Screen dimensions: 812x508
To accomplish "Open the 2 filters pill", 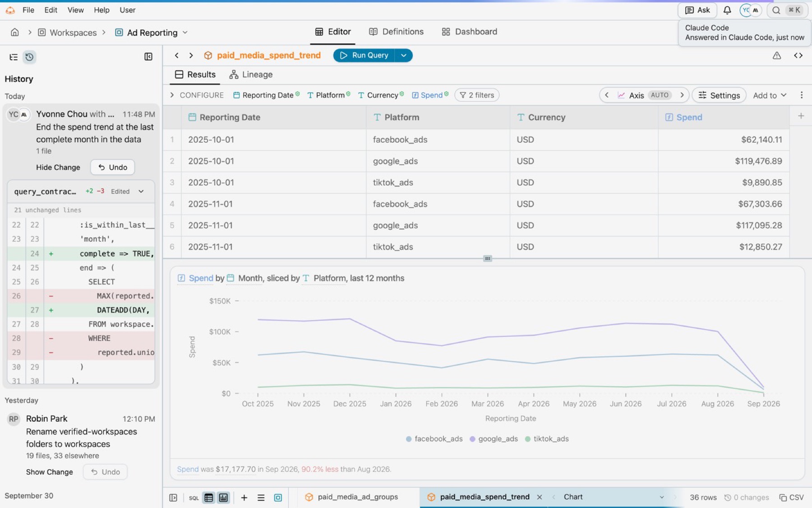I will [477, 95].
